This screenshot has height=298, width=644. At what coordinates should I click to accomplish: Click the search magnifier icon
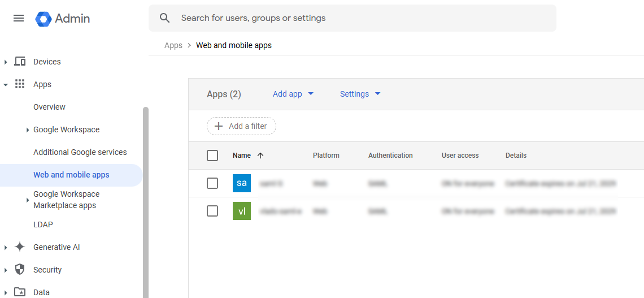click(x=165, y=18)
